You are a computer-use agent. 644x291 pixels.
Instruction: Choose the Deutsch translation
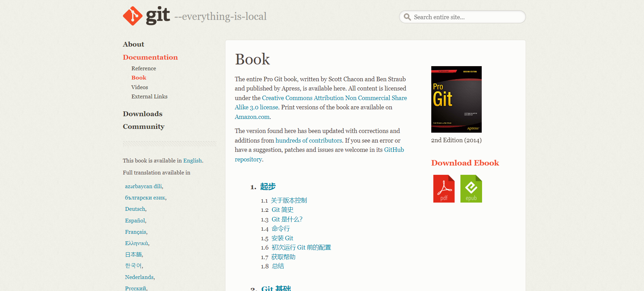(135, 209)
